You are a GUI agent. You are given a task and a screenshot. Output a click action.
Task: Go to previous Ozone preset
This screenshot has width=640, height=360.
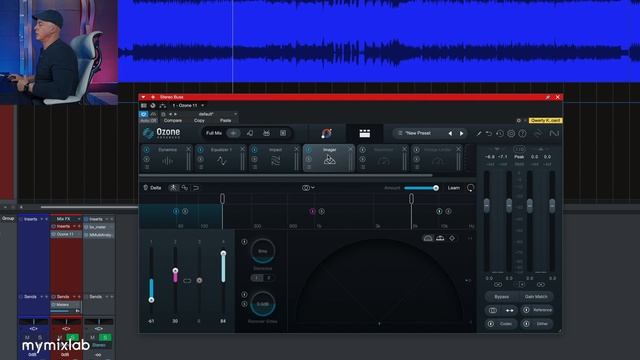click(450, 133)
